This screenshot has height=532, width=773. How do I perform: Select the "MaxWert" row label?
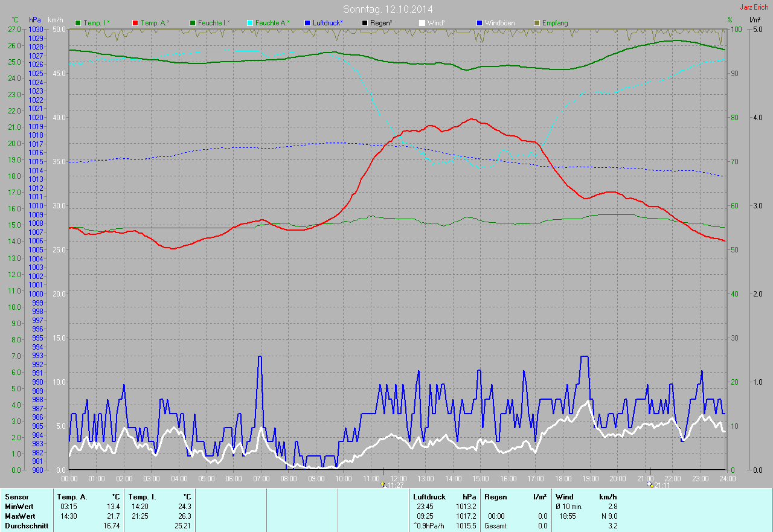click(x=20, y=516)
